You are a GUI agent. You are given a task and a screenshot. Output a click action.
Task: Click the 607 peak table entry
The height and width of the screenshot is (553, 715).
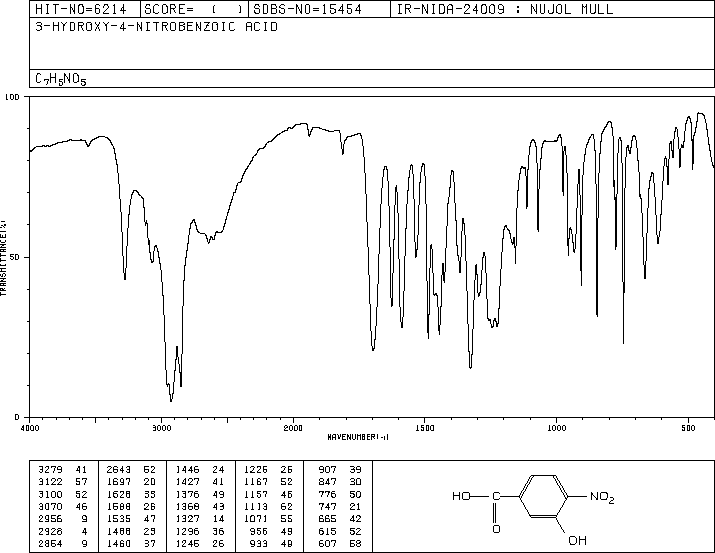click(340, 543)
